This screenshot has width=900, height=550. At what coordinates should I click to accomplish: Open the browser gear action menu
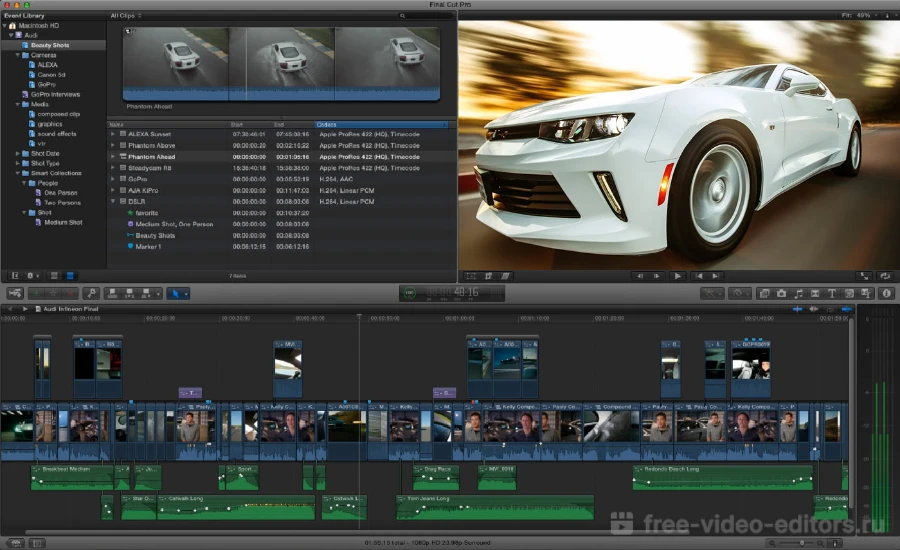pos(32,276)
